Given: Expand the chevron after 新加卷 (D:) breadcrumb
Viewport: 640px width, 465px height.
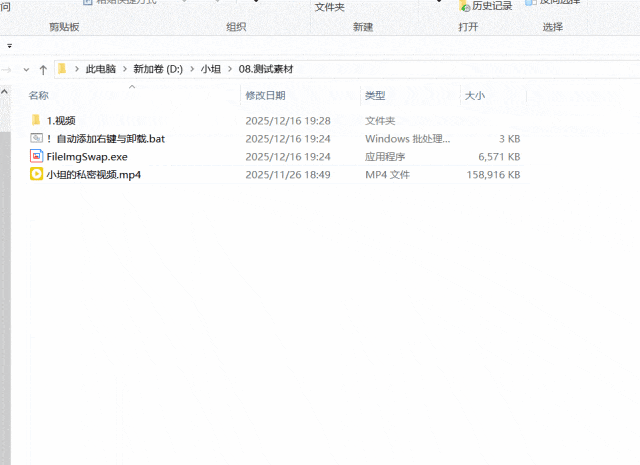Looking at the screenshot, I should 191,69.
